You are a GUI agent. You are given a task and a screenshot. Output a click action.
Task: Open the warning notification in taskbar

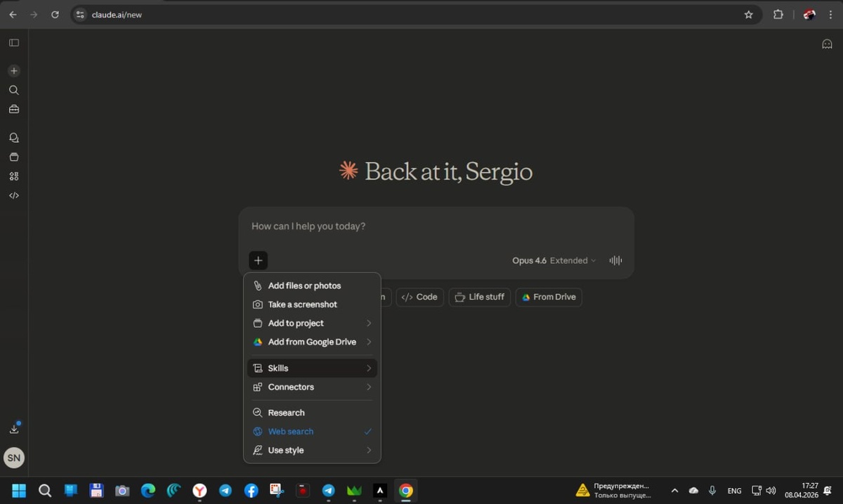[x=613, y=490]
